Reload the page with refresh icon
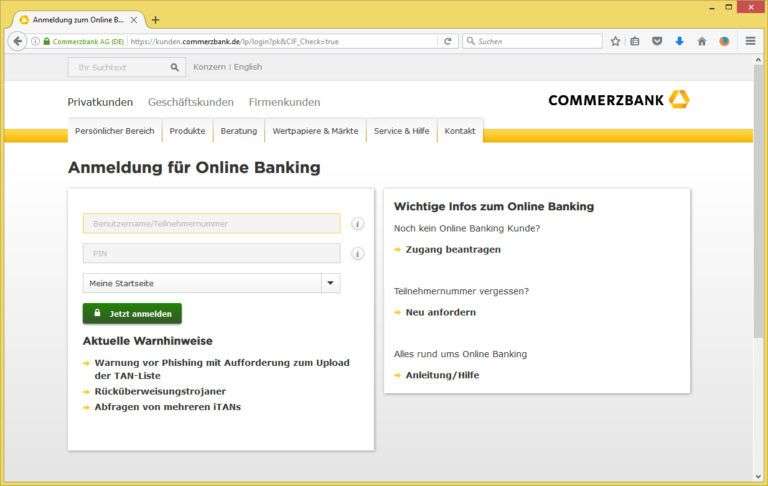This screenshot has width=768, height=486. click(x=447, y=42)
